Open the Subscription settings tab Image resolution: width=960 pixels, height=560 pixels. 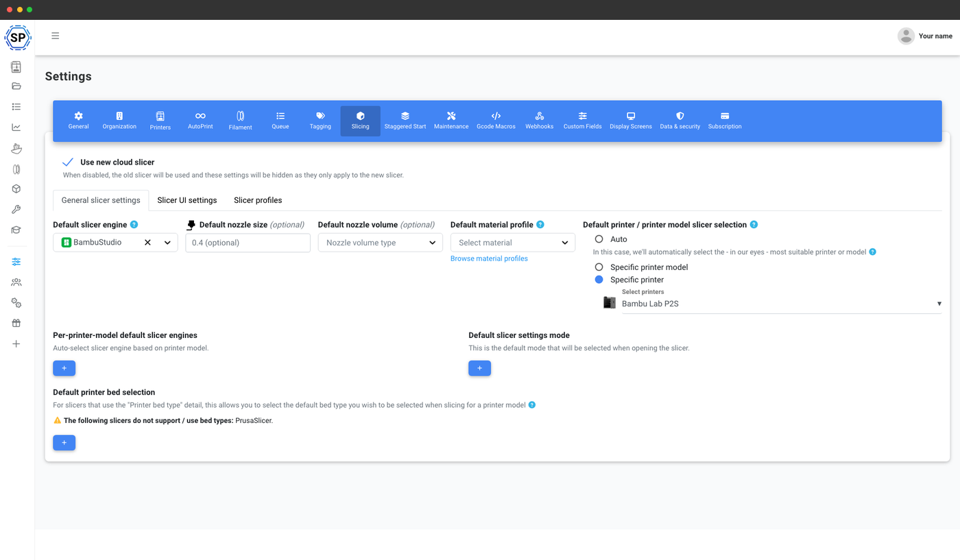(725, 121)
